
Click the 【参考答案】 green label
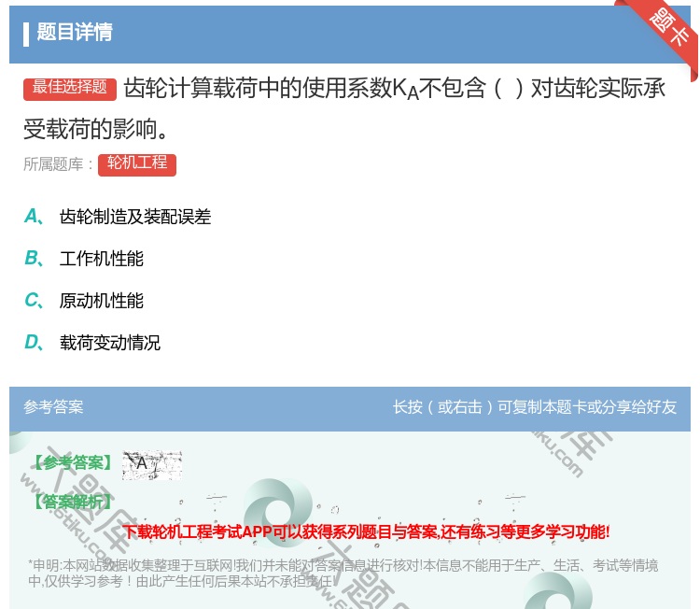point(72,462)
